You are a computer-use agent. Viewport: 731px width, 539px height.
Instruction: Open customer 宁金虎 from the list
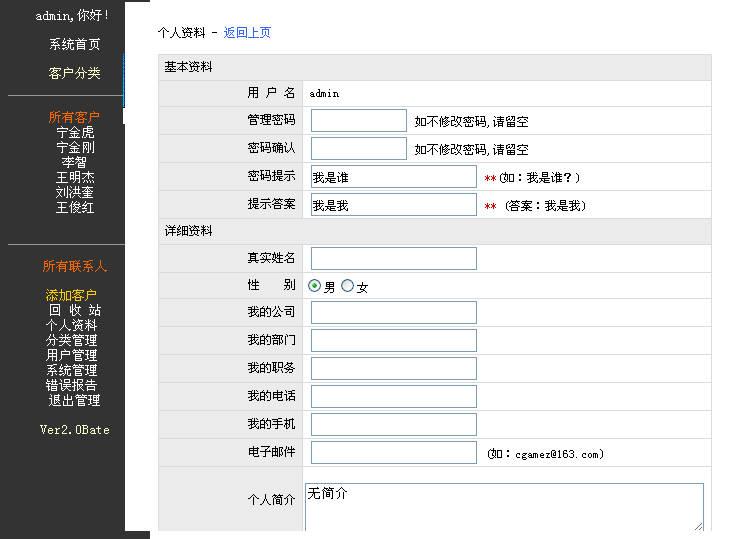tap(75, 133)
